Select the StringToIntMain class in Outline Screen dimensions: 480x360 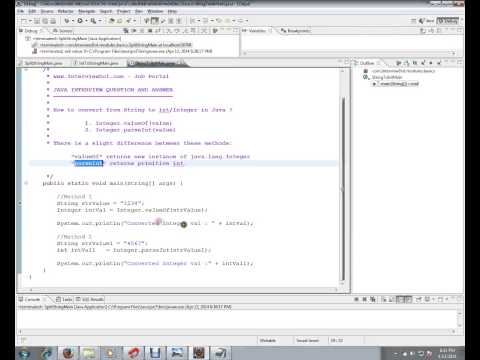click(x=383, y=77)
